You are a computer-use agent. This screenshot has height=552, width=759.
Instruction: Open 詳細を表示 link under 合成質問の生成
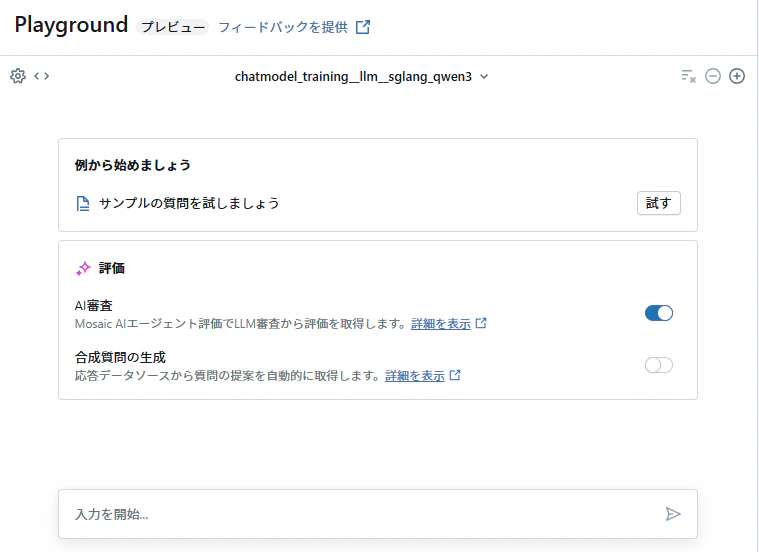pyautogui.click(x=415, y=376)
